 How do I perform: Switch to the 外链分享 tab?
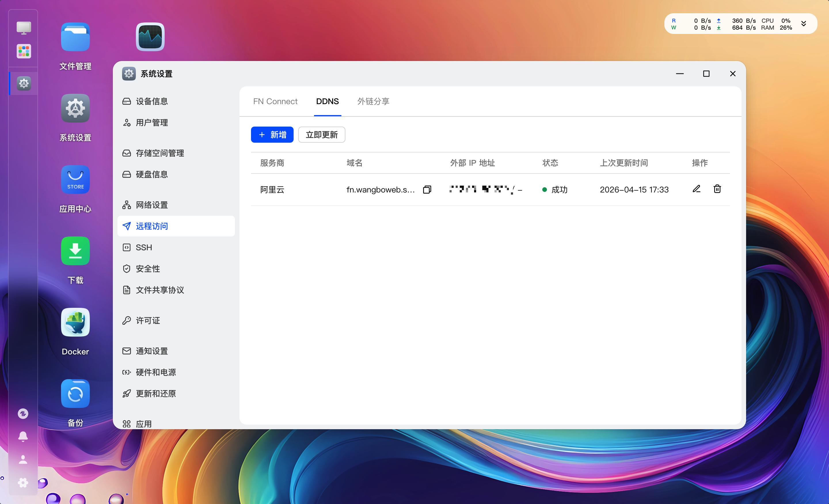click(x=373, y=102)
